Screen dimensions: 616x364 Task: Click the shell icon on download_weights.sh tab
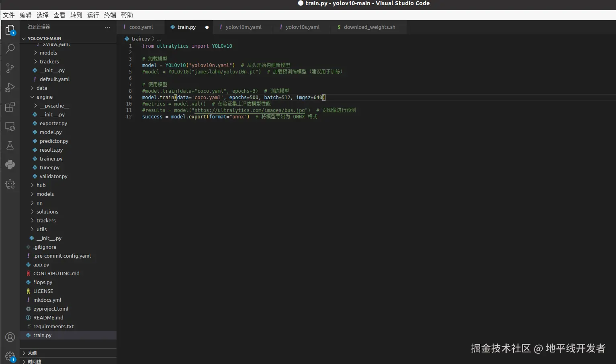339,27
